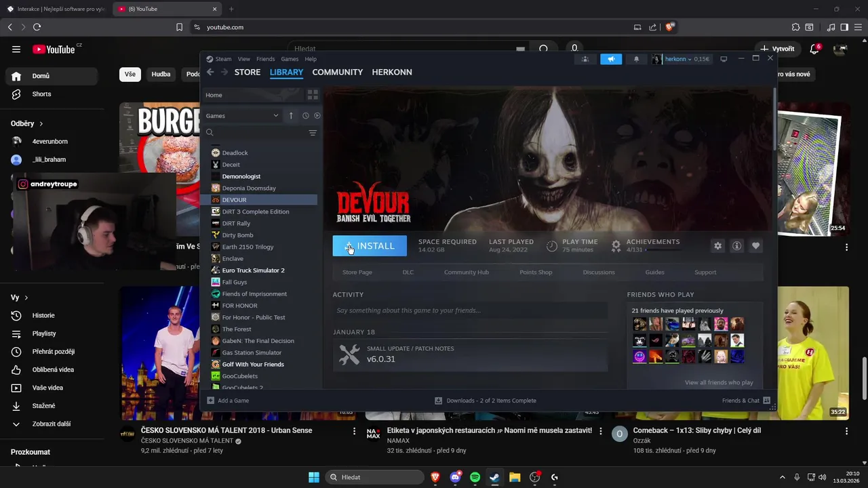Open Steam announcements megaphone button
Image resolution: width=868 pixels, height=488 pixels.
611,59
